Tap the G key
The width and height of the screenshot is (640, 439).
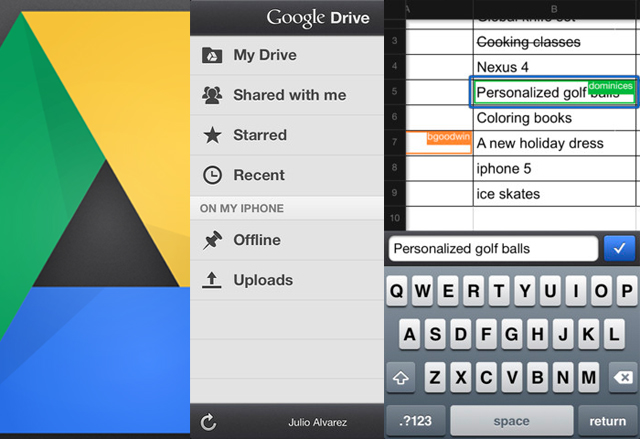click(511, 334)
